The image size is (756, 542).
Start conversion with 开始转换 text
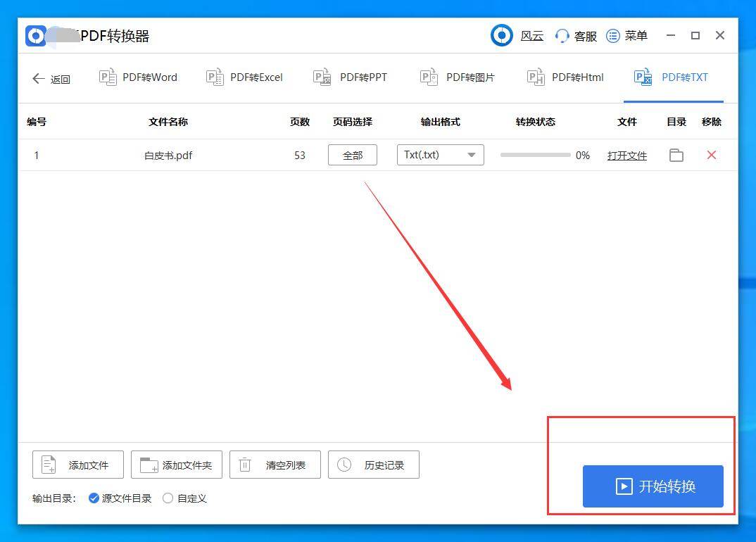[667, 486]
